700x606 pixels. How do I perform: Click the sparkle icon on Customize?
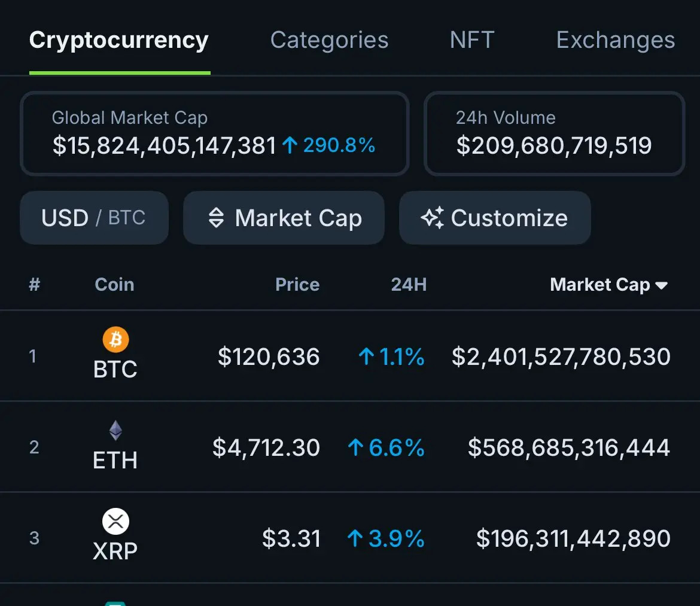[432, 218]
